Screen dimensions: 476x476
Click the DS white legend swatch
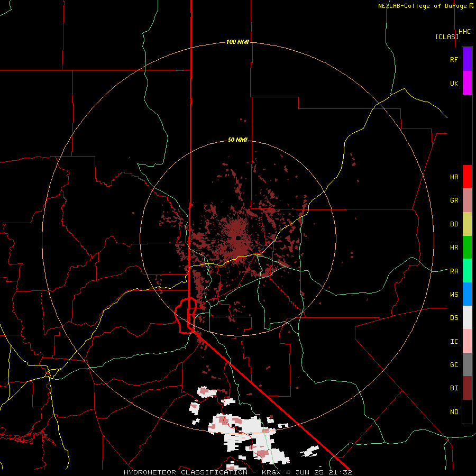coord(467,317)
